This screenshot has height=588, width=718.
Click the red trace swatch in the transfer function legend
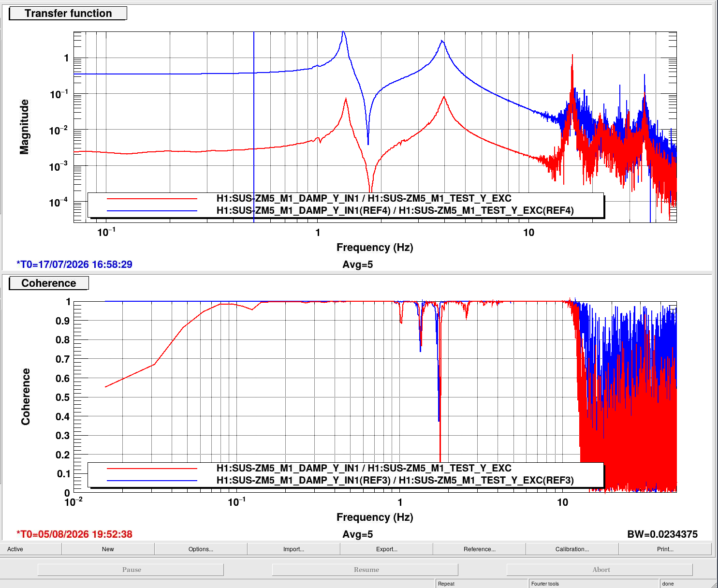tap(152, 199)
